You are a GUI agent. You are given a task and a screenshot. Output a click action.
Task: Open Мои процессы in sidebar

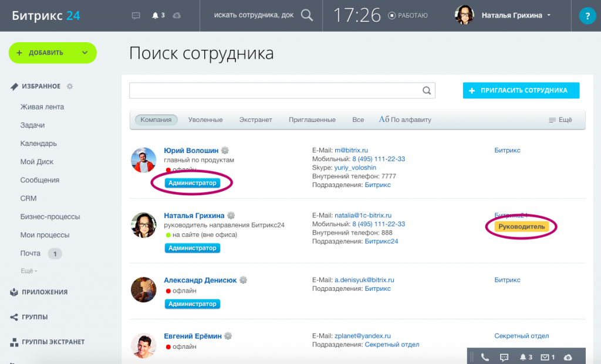coord(45,235)
